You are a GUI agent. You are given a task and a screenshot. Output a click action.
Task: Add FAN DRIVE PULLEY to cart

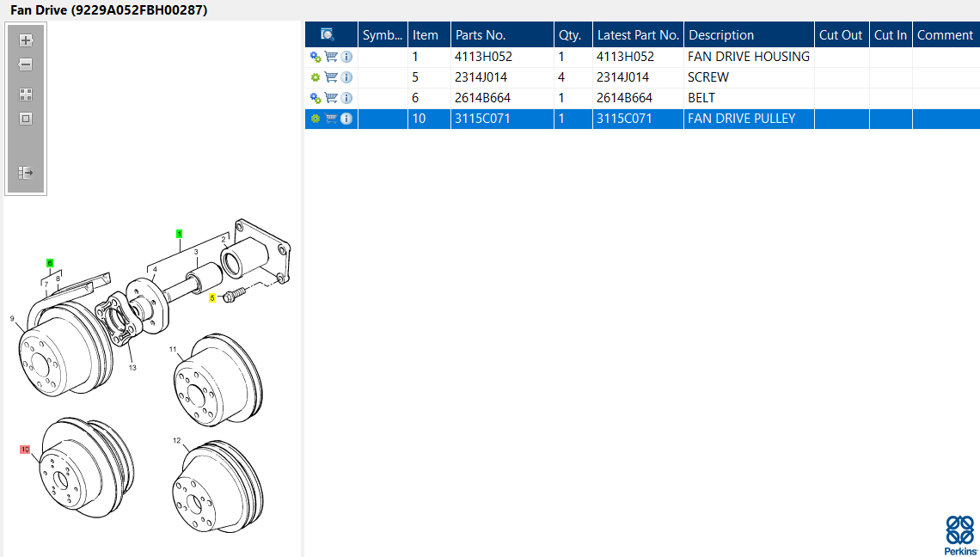[x=331, y=119]
